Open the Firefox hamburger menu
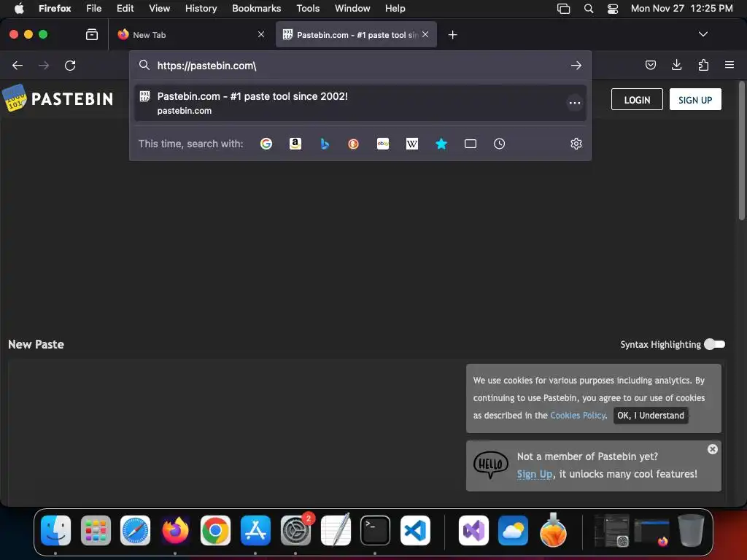This screenshot has width=747, height=560. click(x=729, y=65)
